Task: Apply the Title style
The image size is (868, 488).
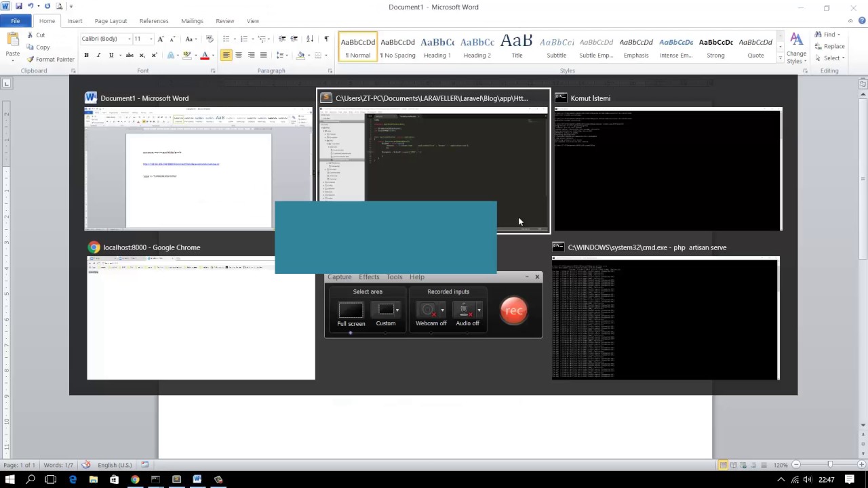Action: click(x=517, y=47)
